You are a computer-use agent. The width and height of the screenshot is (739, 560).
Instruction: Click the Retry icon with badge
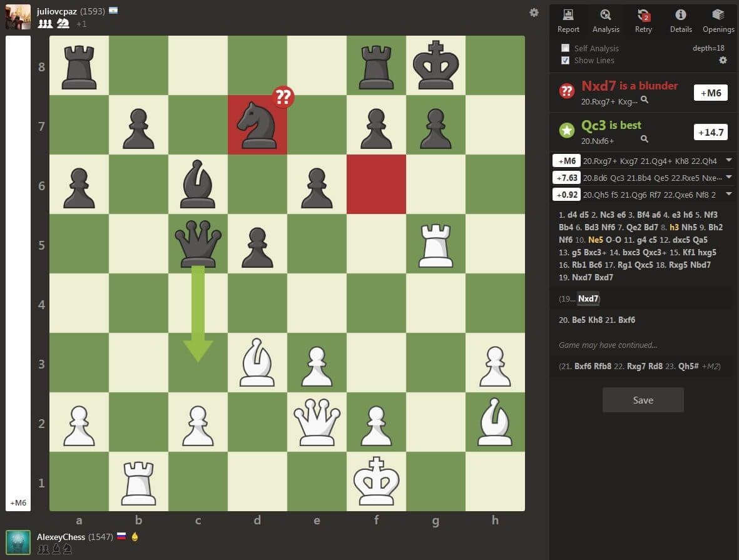coord(643,14)
